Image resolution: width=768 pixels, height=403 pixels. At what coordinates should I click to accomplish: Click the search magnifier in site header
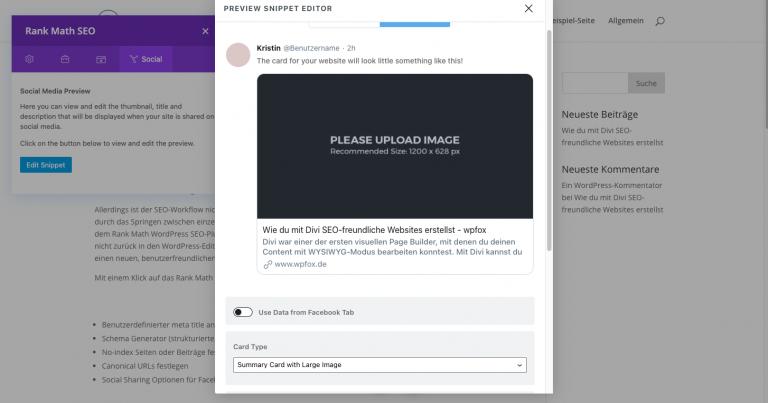660,20
